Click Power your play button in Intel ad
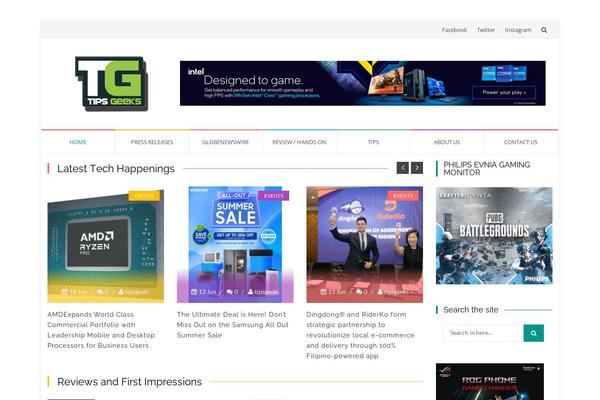Image resolution: width=600 pixels, height=400 pixels. coord(504,92)
